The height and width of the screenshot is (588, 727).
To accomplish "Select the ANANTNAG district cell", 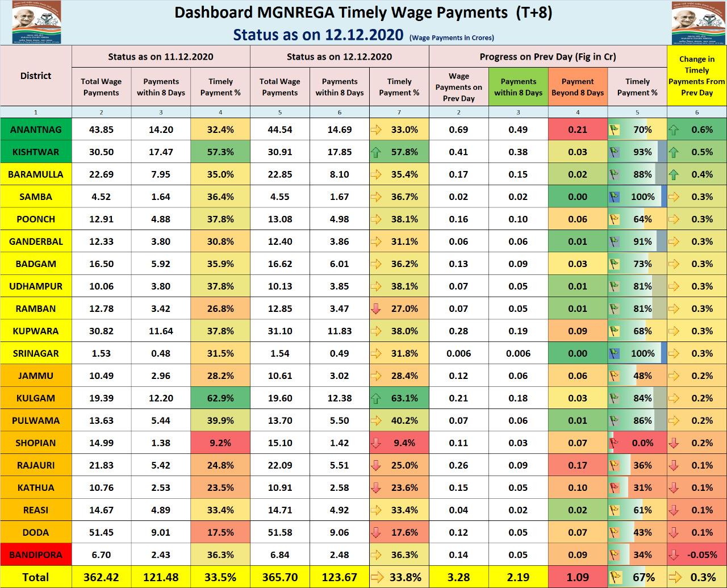I will click(x=36, y=130).
